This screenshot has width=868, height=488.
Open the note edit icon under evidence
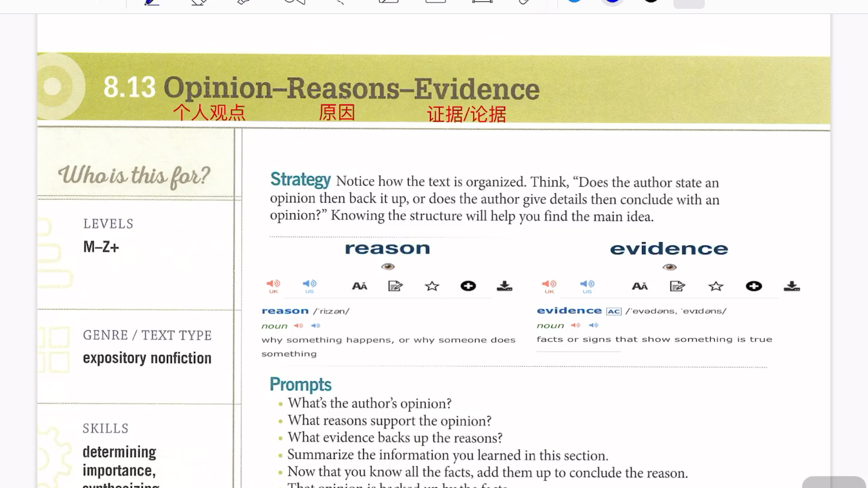point(678,286)
